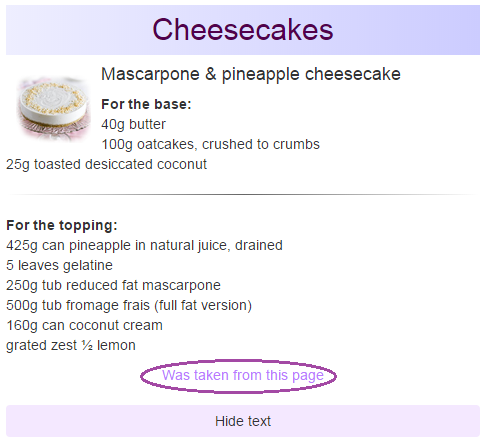Click the 'For the base:' heading
This screenshot has width=486, height=448.
(146, 104)
